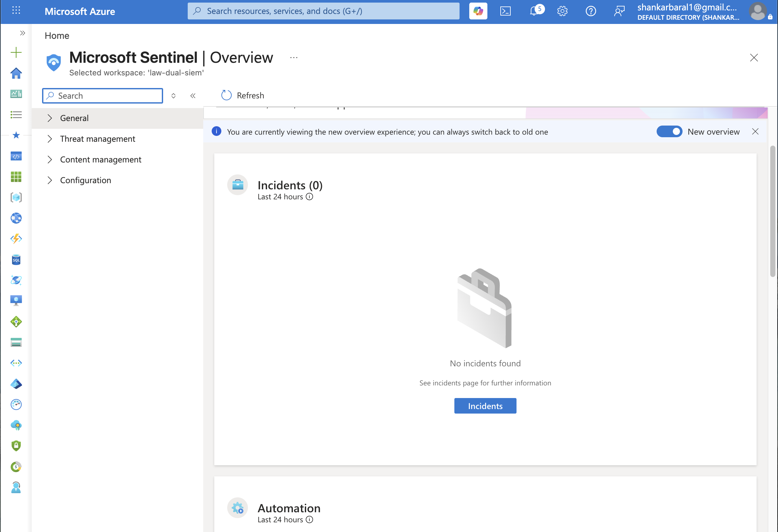Click the Automation gear card icon
The height and width of the screenshot is (532, 778).
(x=237, y=507)
